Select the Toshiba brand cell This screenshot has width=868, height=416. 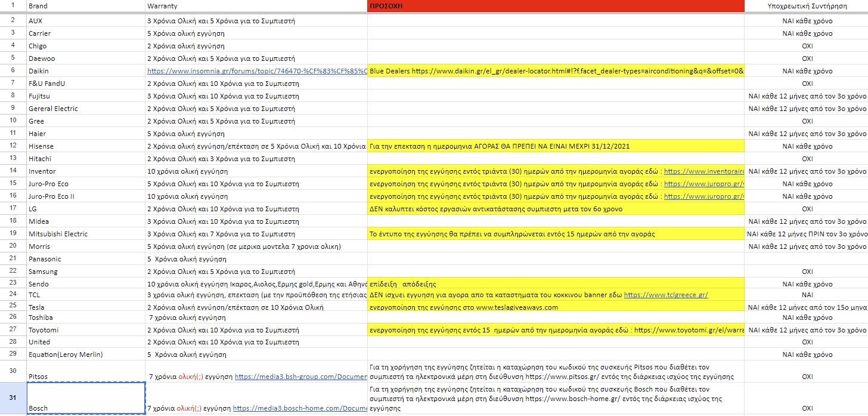coord(86,318)
